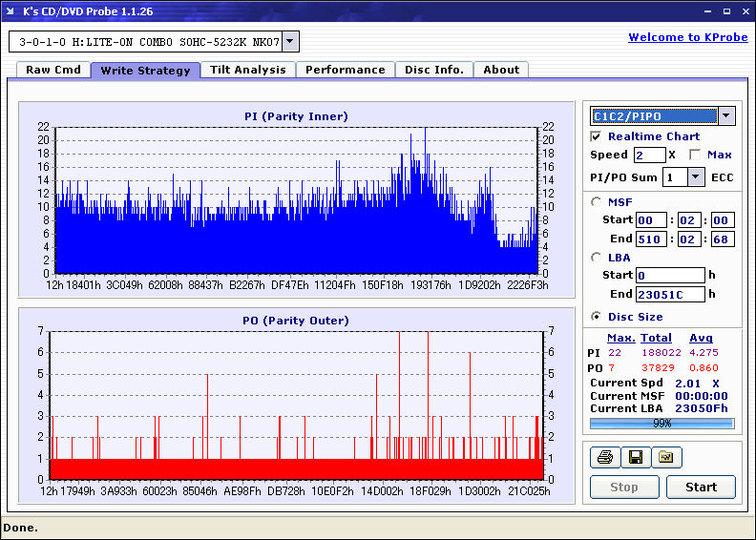Click the 99% scan progress bar
This screenshot has width=756, height=540.
(661, 424)
